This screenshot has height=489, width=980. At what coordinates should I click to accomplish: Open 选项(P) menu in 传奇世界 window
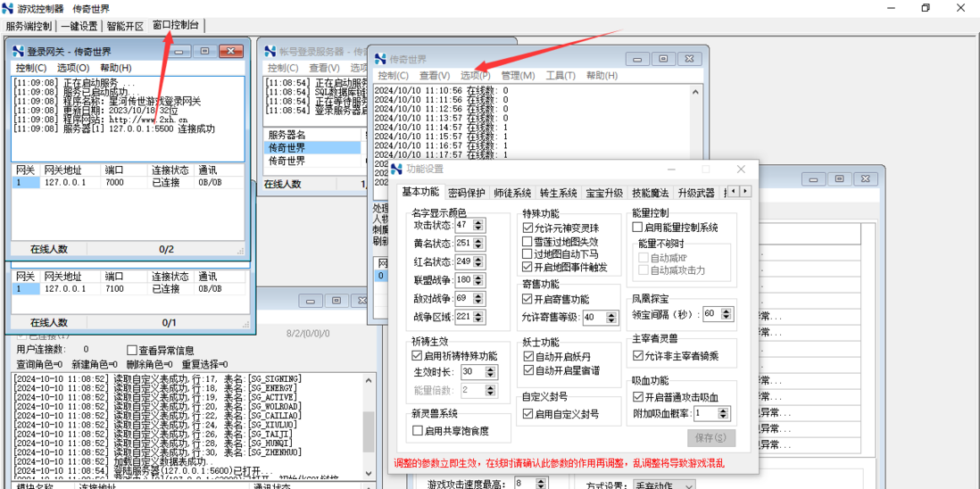[x=476, y=76]
